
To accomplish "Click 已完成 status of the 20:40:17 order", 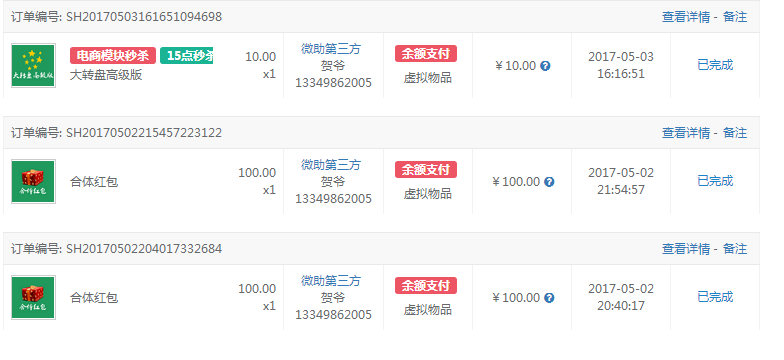I will click(x=715, y=297).
